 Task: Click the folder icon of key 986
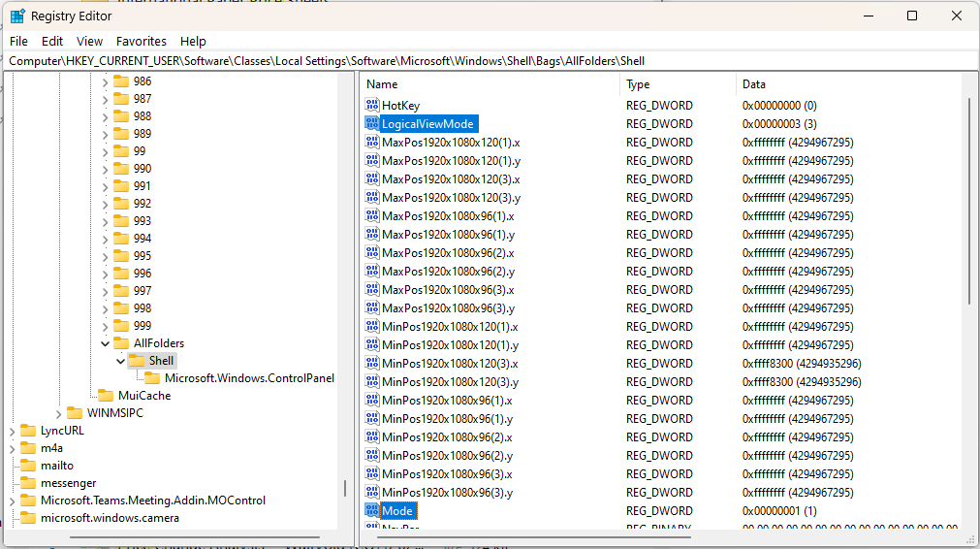click(x=121, y=81)
